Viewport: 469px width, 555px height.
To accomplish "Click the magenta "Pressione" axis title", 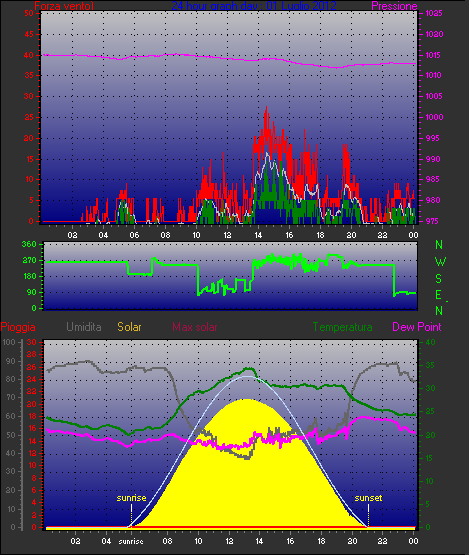I will (x=394, y=6).
